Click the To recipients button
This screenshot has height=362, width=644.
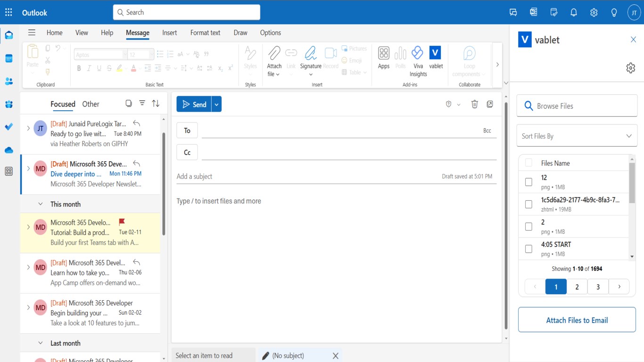(187, 131)
